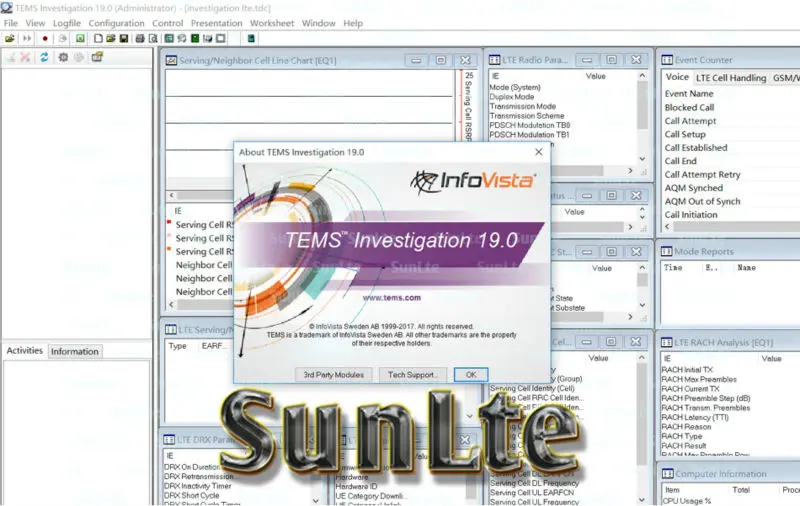Viewport: 800px width, 506px height.
Task: Click the Computer Information window title icon
Action: (667, 473)
